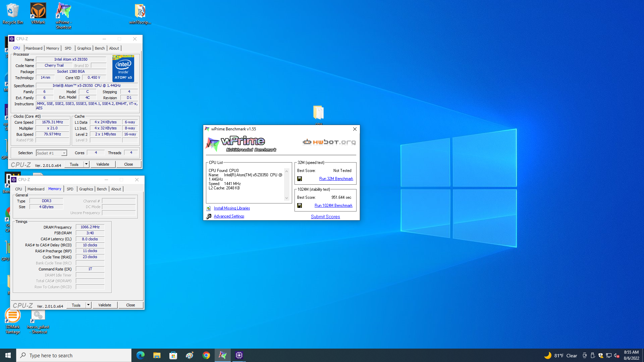Switch to Memory tab in top CPU-Z window
Viewport: 644px width, 362px height.
click(x=53, y=48)
